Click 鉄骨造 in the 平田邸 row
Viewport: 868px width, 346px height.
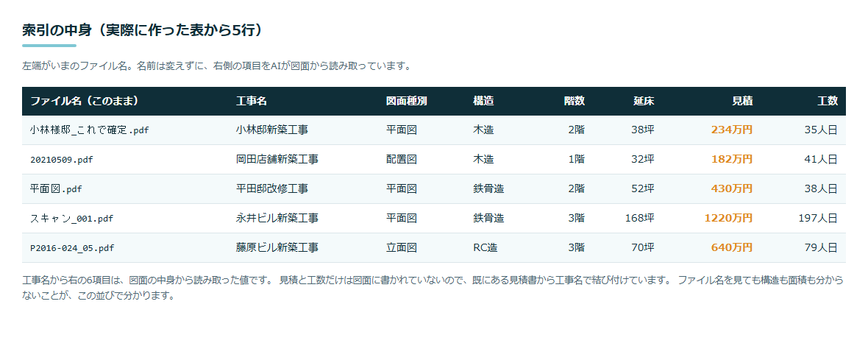[x=488, y=188]
